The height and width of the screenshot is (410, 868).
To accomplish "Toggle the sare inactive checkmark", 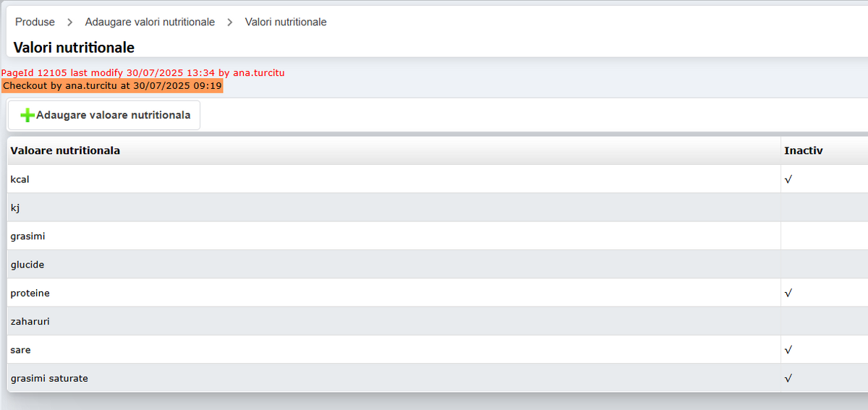I will (x=788, y=350).
